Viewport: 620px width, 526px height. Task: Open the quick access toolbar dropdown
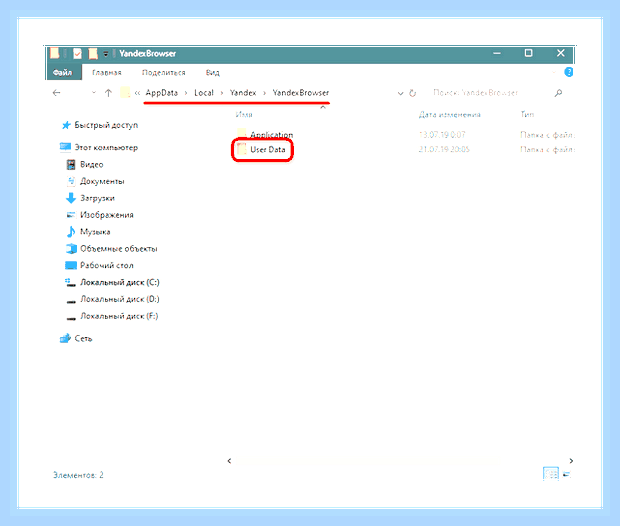point(106,54)
